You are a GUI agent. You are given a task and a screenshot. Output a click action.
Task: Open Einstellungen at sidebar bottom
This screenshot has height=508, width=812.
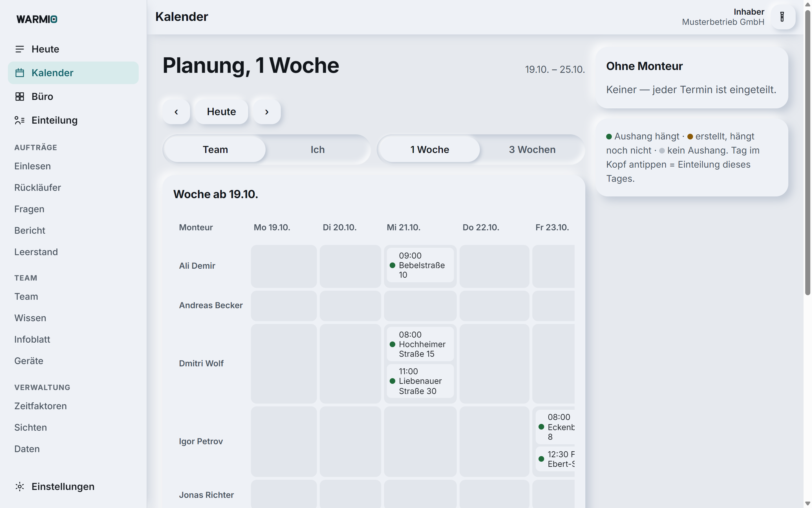[73, 486]
